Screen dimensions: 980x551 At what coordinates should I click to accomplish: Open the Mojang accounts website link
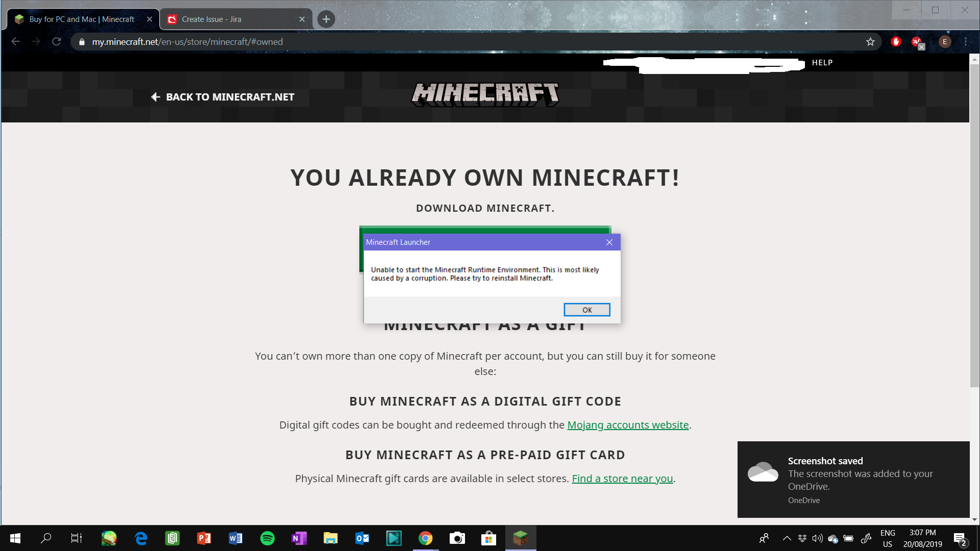click(x=628, y=425)
